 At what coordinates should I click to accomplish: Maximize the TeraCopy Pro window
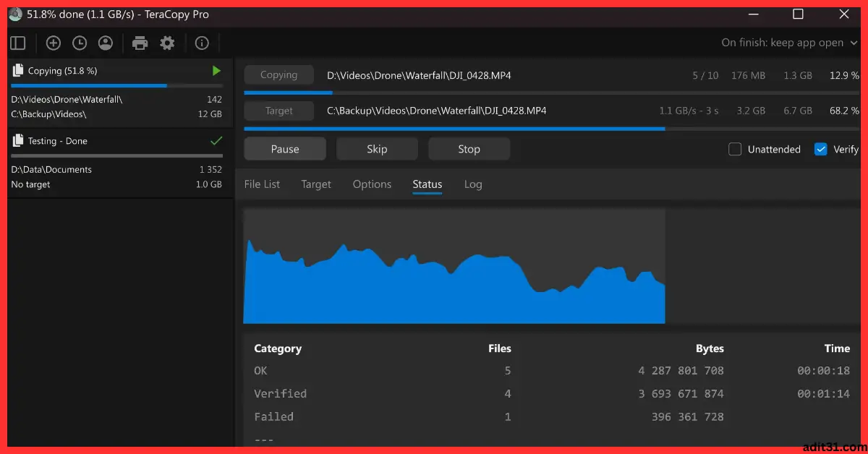click(x=798, y=14)
